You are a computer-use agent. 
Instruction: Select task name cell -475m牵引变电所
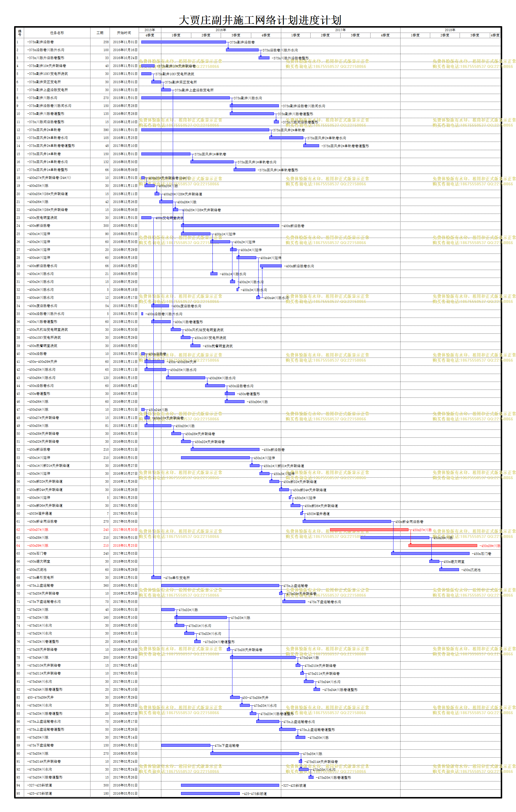tap(57, 578)
